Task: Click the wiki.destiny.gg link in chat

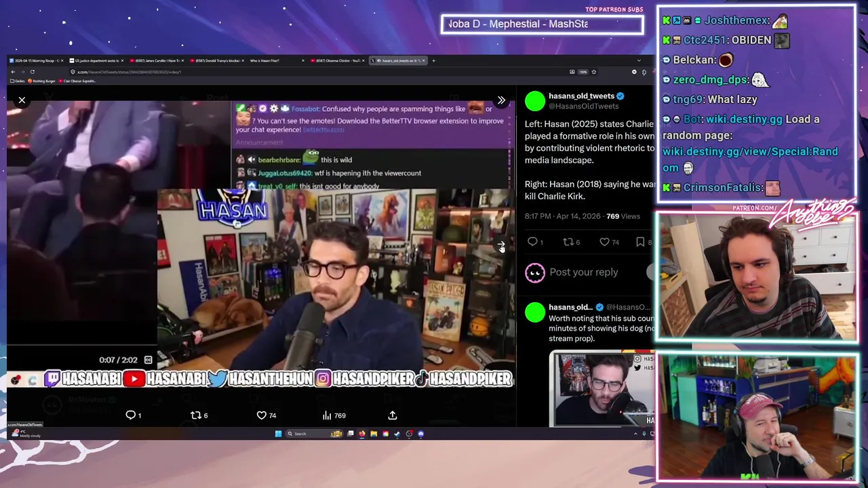Action: (744, 119)
